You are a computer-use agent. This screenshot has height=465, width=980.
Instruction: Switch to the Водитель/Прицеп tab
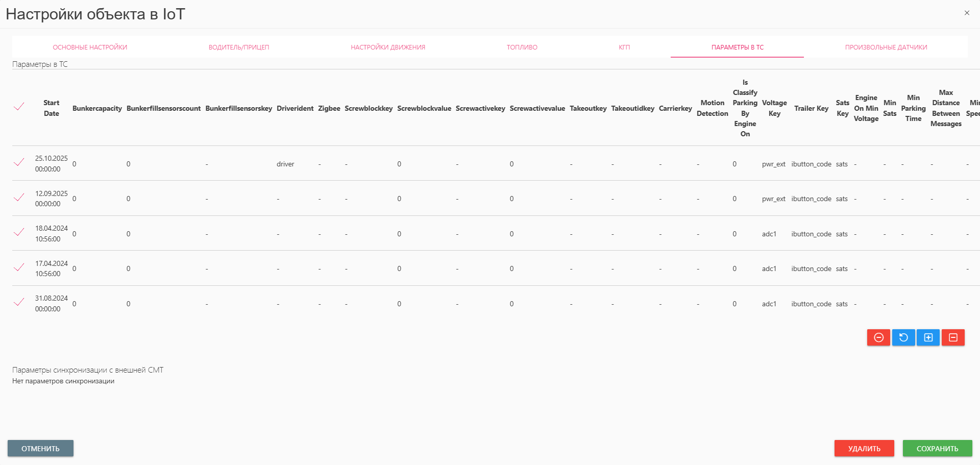pyautogui.click(x=238, y=47)
